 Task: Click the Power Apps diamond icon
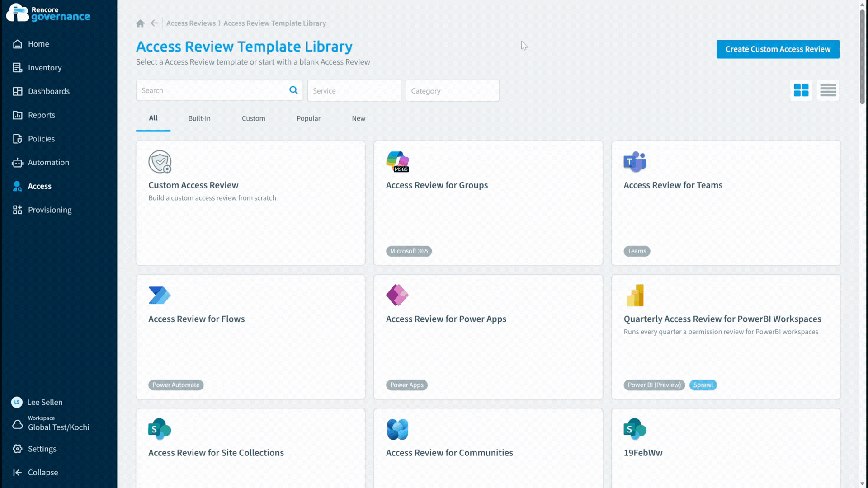click(x=397, y=295)
